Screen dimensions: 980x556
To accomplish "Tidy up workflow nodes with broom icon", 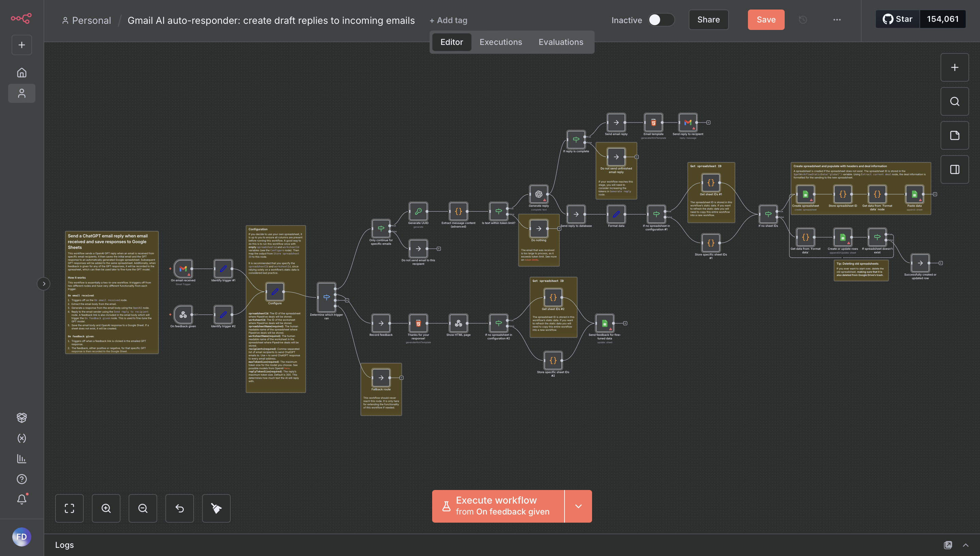I will coord(216,508).
